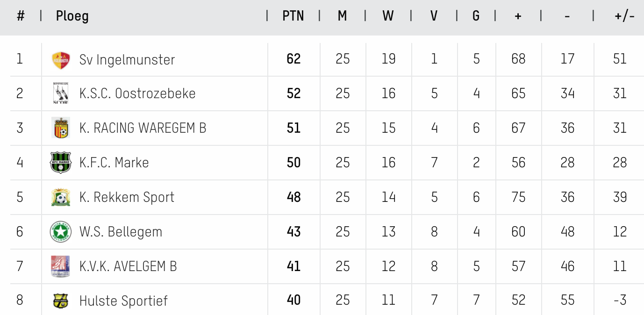This screenshot has width=644, height=315.
Task: Click the # rank column header
Action: pos(21,16)
